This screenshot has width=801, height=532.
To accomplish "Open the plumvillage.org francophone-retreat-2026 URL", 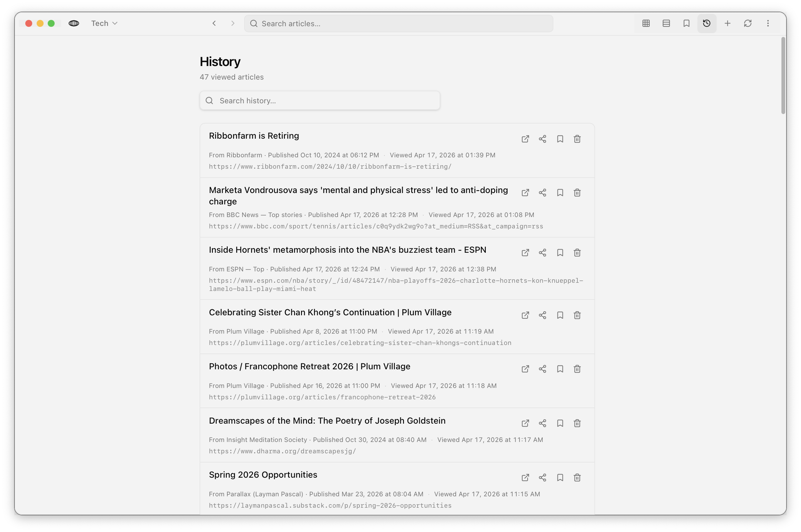I will 322,397.
